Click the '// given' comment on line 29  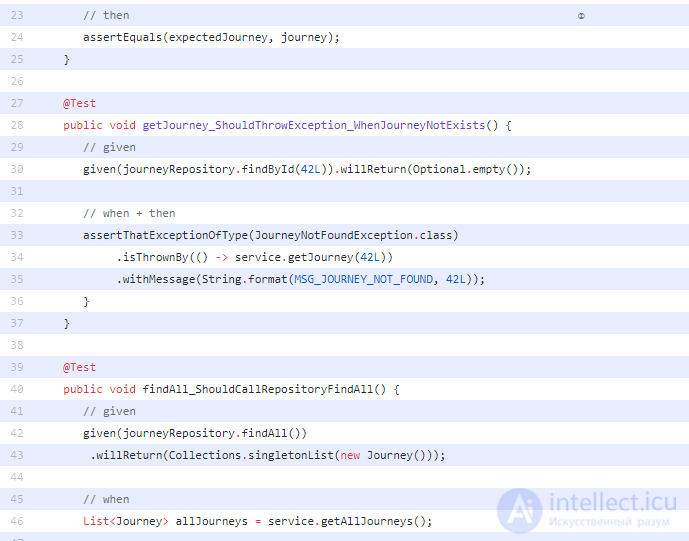click(x=109, y=147)
